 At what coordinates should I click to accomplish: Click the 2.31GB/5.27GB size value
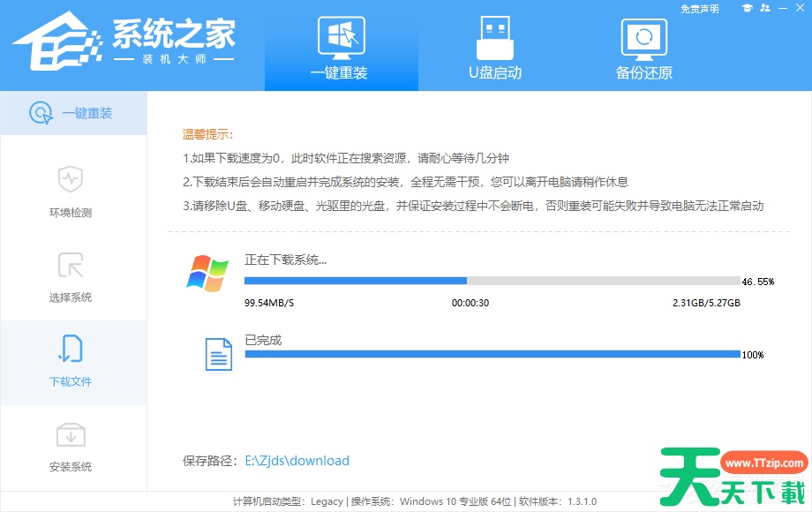(x=706, y=303)
